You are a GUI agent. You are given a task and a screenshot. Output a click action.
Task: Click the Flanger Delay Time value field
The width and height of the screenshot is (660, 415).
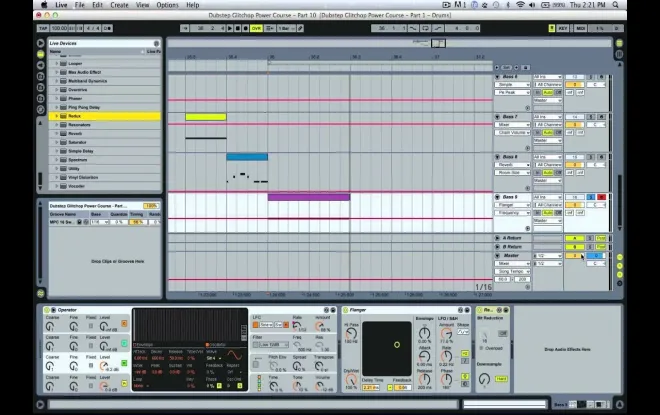(371, 387)
